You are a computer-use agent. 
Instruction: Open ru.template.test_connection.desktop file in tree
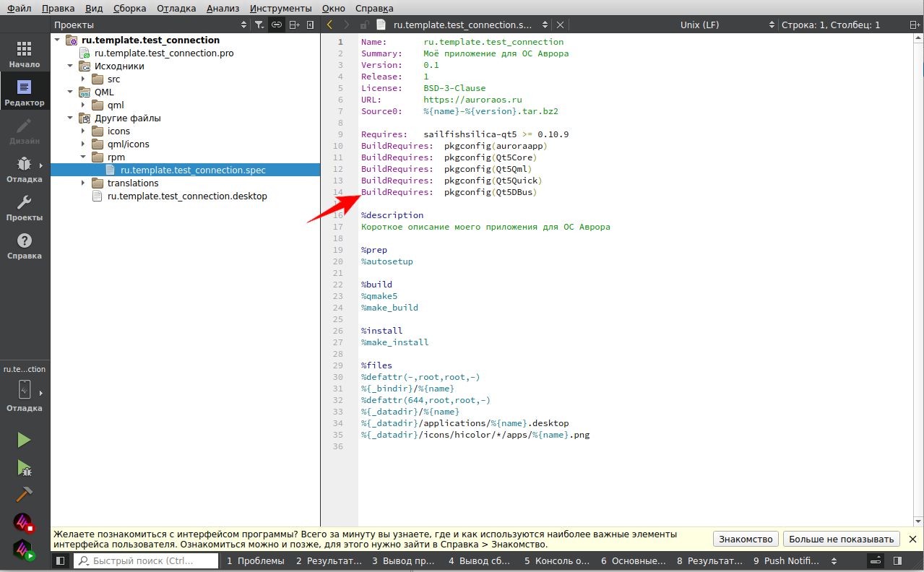(187, 196)
